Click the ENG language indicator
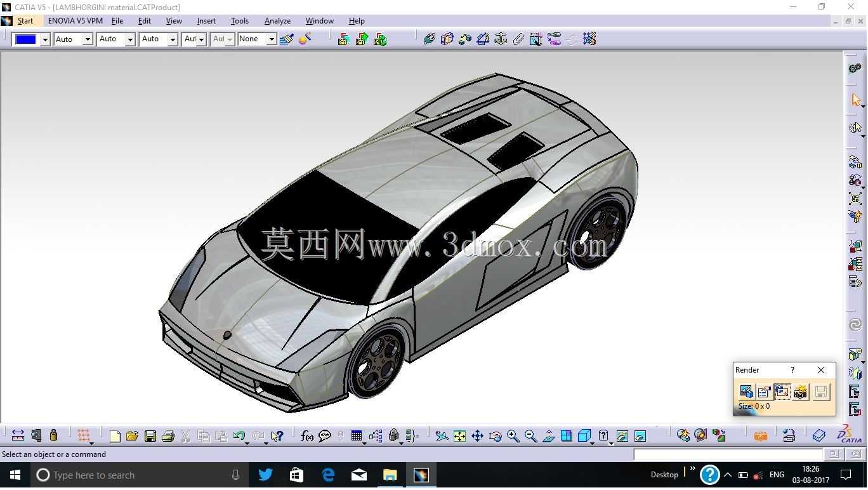The image size is (868, 490). [x=777, y=475]
